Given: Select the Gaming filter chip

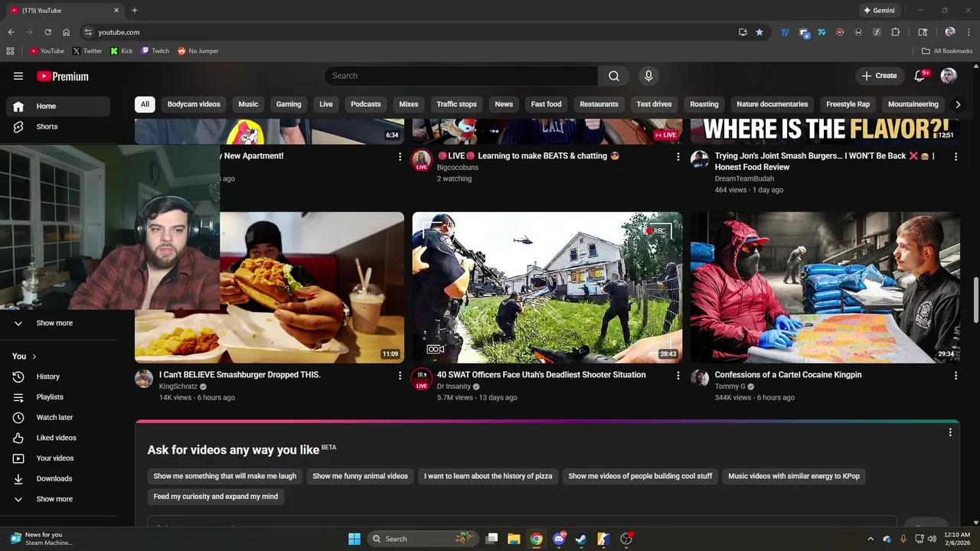Looking at the screenshot, I should click(x=289, y=104).
